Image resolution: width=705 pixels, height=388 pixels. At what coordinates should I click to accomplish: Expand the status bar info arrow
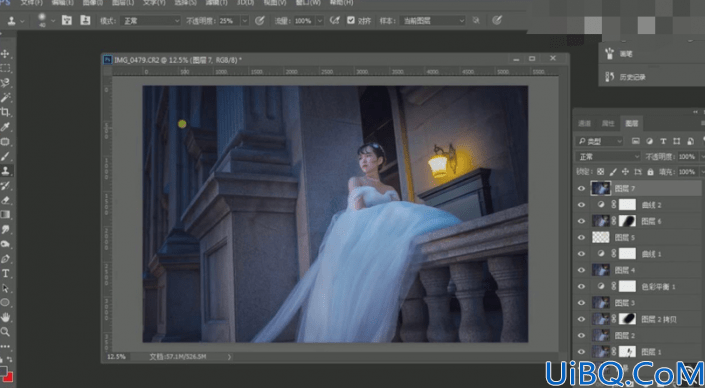[x=229, y=357]
